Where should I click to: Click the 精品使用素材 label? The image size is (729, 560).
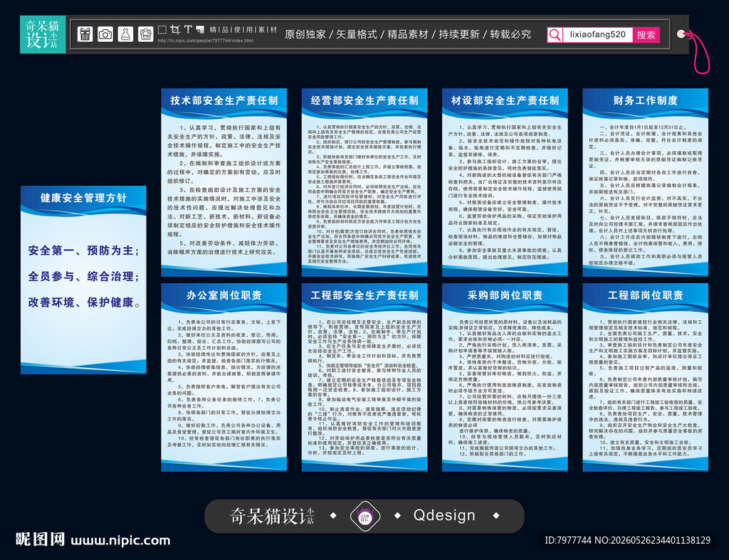(x=243, y=30)
